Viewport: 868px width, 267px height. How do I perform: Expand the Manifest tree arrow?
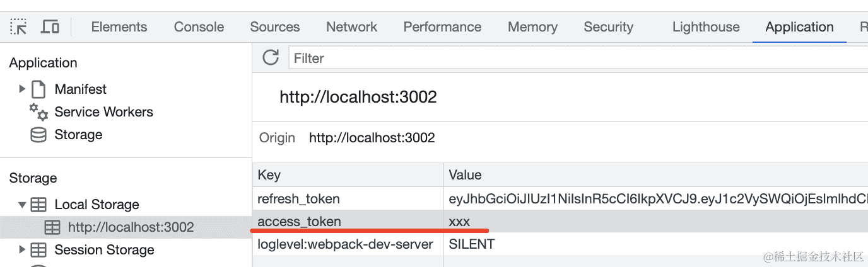click(x=23, y=89)
